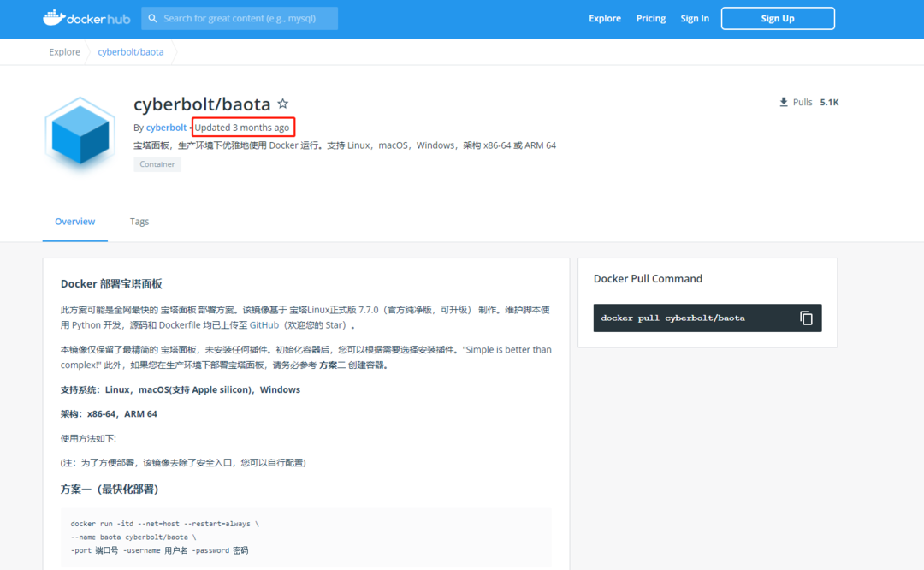Click the Pulls download icon
Screen dimensions: 924x570
[783, 102]
